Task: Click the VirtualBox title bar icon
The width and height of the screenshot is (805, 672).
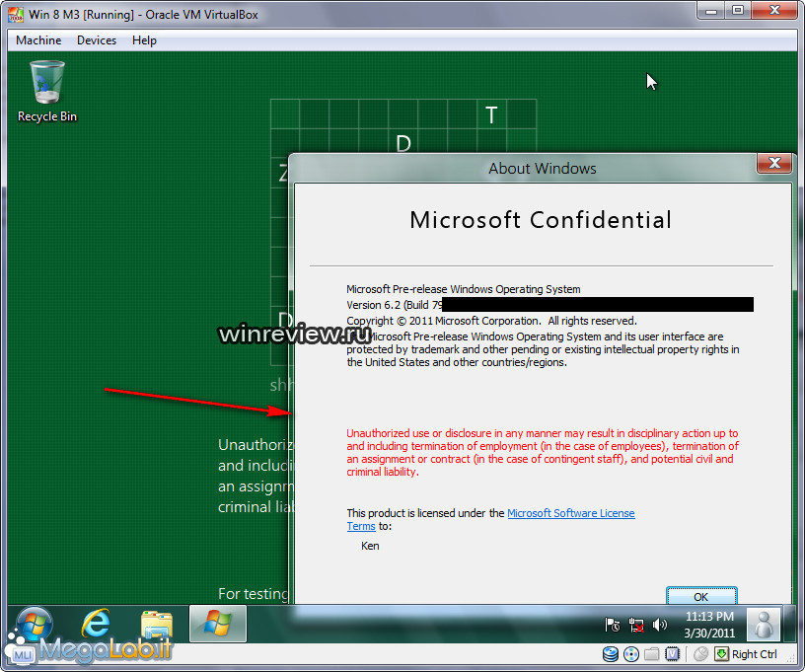Action: click(16, 15)
